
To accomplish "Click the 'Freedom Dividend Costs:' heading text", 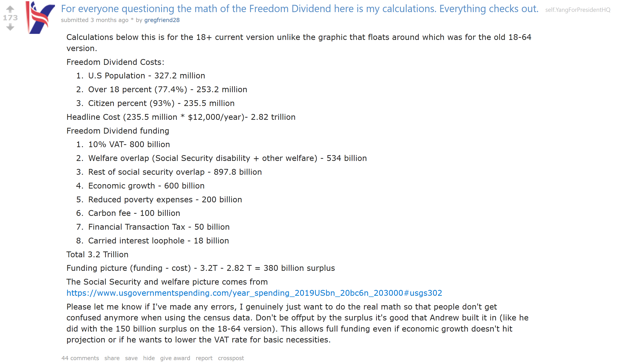I will 115,62.
